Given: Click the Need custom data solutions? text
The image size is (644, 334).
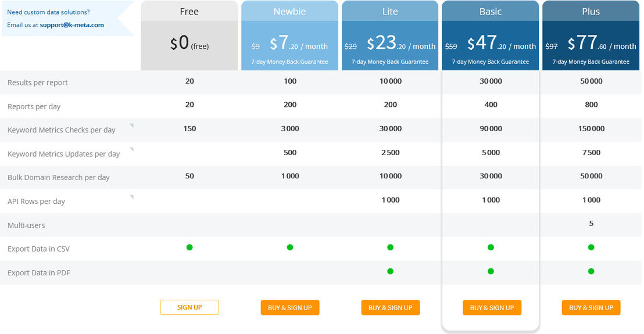Looking at the screenshot, I should pos(48,12).
